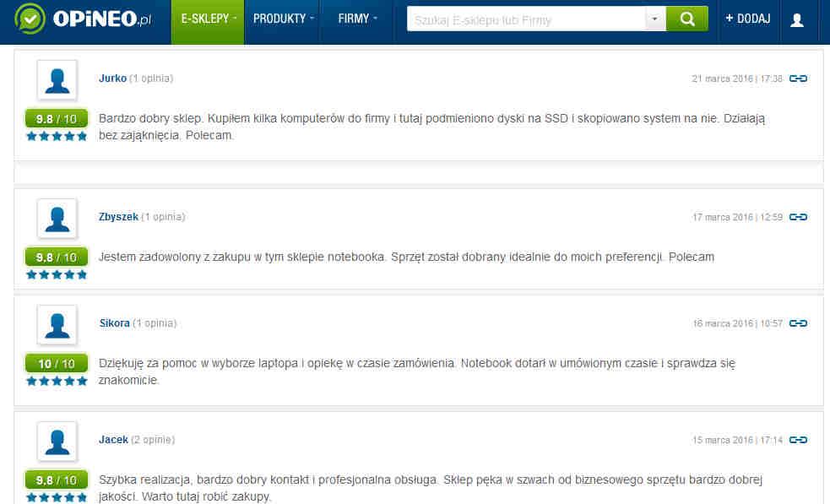Click the stars under Jacek's rating

(57, 497)
